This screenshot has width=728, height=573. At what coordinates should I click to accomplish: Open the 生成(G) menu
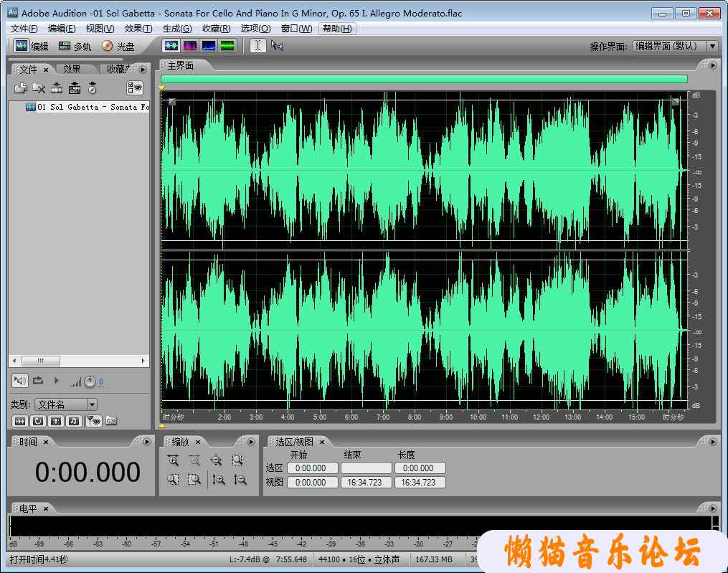(x=177, y=29)
